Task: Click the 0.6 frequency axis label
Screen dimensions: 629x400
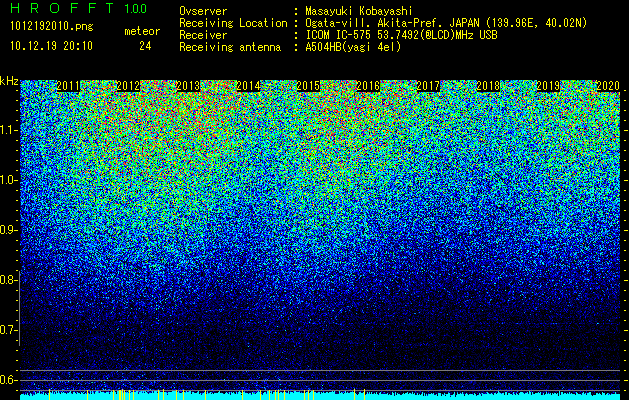Action: pos(7,380)
